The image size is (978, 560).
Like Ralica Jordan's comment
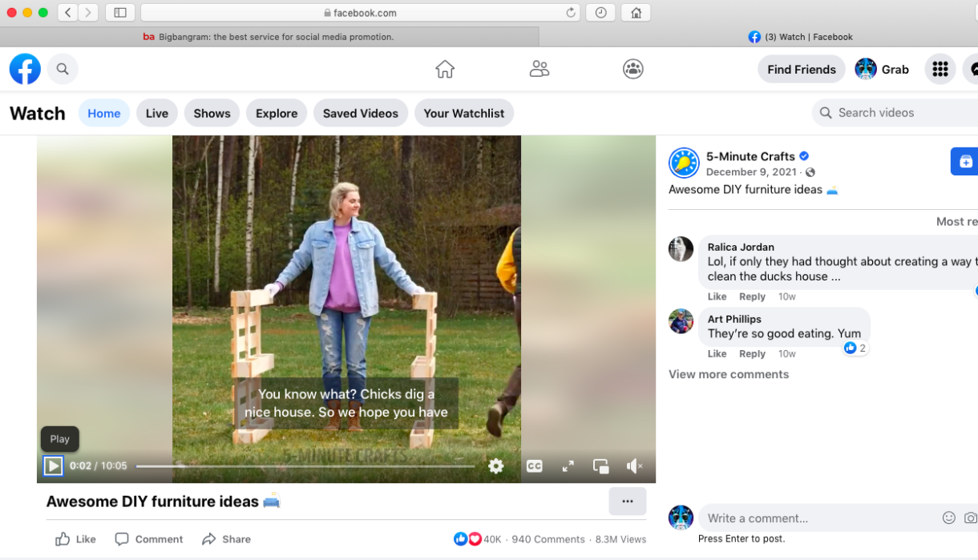[x=716, y=296]
